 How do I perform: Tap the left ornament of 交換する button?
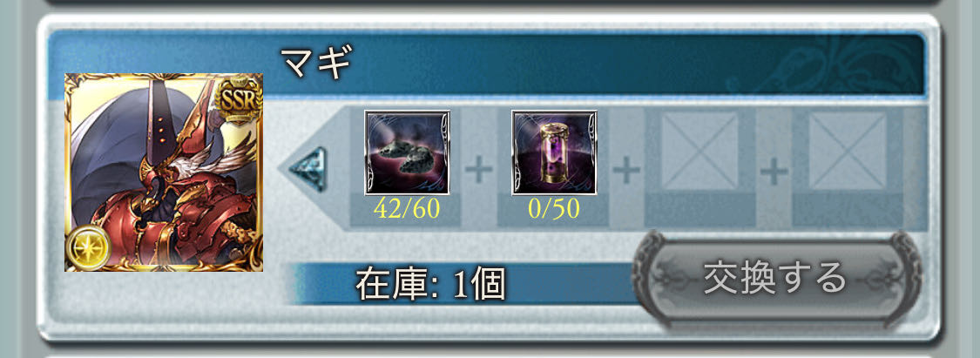[648, 277]
